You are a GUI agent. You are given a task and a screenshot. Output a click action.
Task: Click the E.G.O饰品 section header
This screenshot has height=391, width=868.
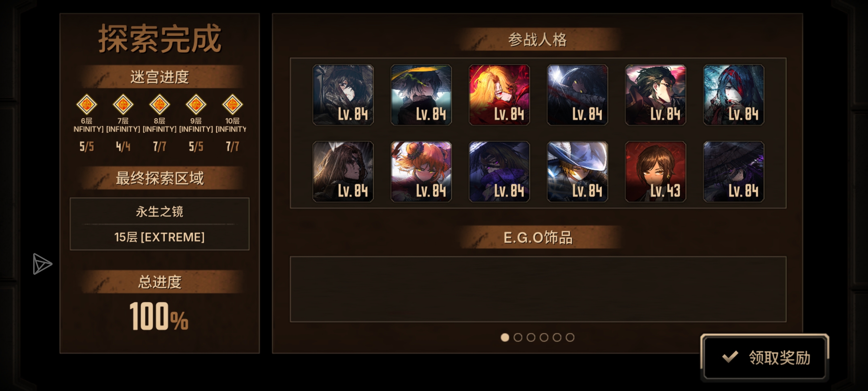point(538,237)
